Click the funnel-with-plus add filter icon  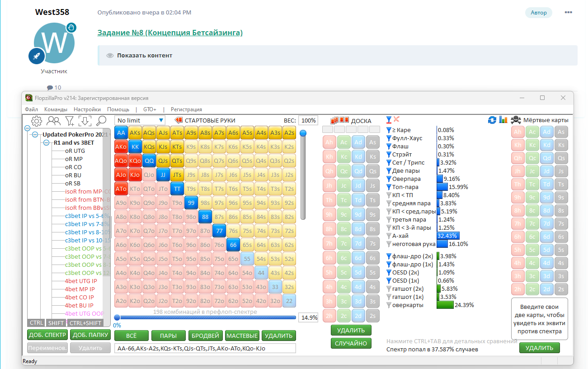click(x=70, y=121)
